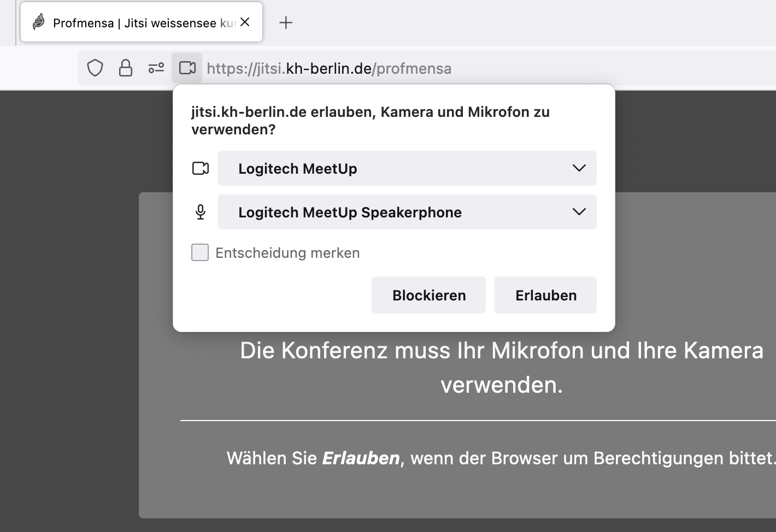Open the site permissions settings icon
This screenshot has width=776, height=532.
click(156, 68)
